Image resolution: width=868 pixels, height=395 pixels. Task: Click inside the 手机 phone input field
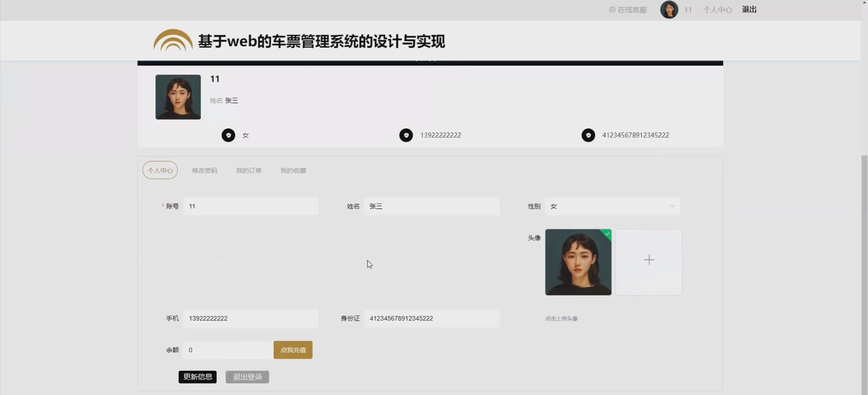(x=250, y=318)
